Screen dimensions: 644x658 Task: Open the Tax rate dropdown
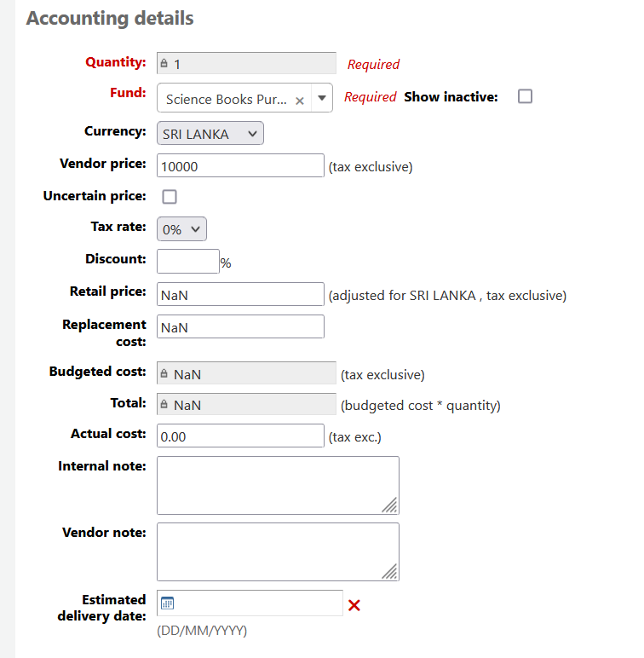pyautogui.click(x=181, y=229)
